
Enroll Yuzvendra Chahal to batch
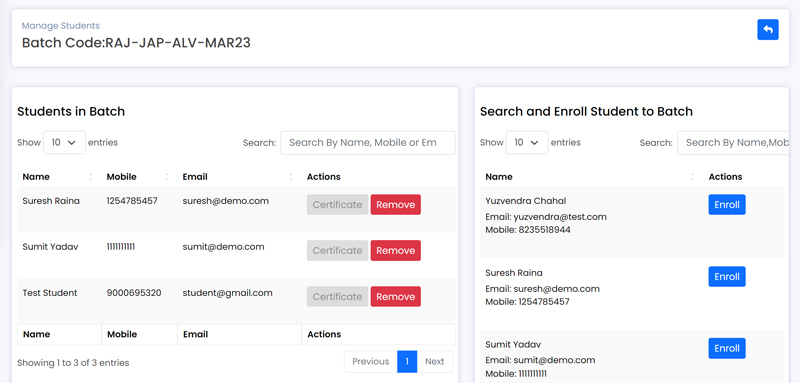[727, 205]
